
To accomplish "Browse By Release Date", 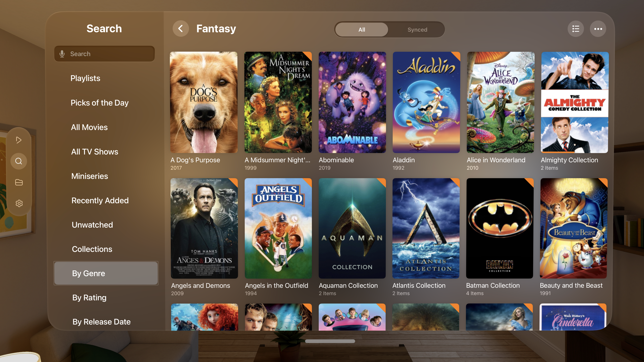I will [101, 322].
